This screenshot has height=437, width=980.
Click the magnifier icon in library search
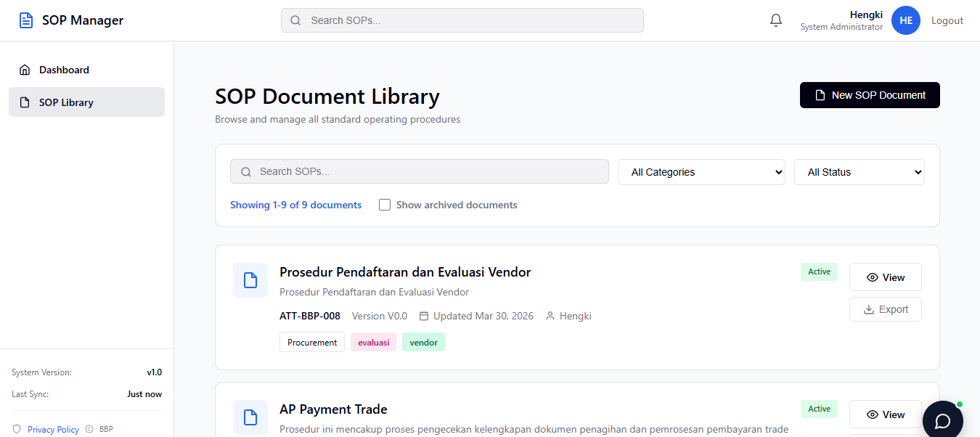tap(245, 171)
